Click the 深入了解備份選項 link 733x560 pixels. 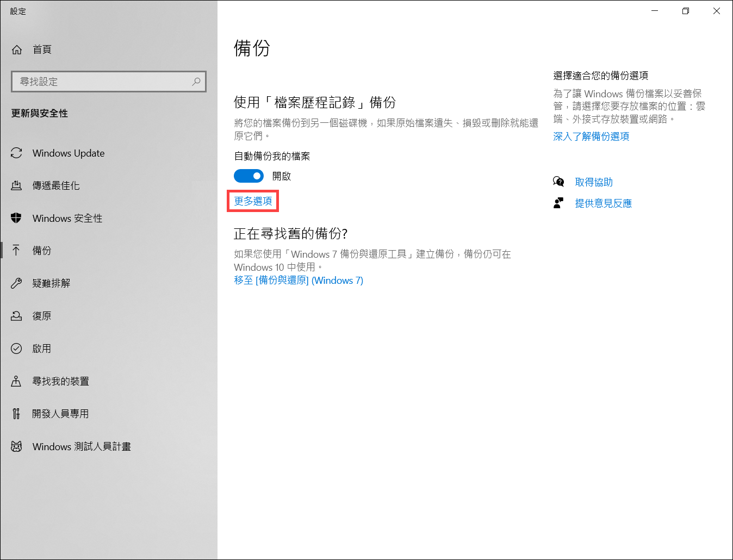591,136
